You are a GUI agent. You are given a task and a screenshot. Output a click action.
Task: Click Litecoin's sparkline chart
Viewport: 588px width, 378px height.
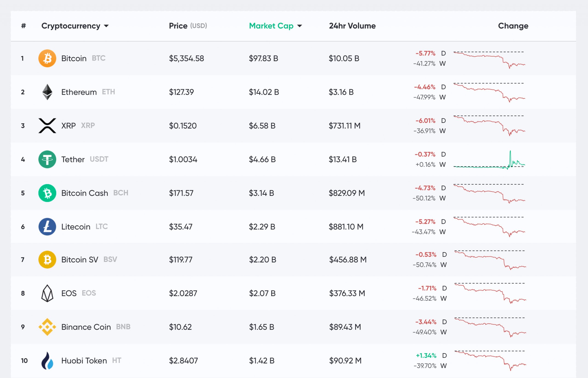pos(489,227)
